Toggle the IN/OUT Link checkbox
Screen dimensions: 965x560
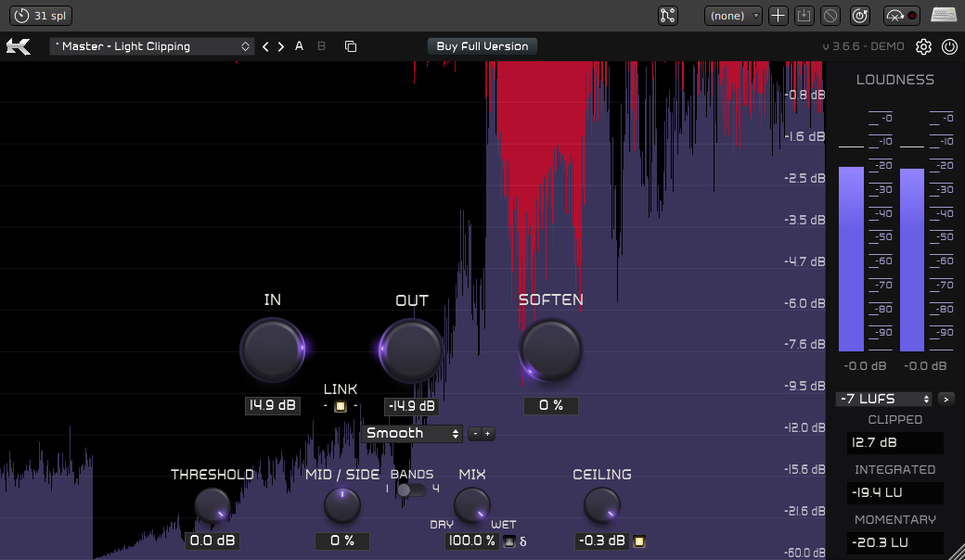click(x=341, y=406)
